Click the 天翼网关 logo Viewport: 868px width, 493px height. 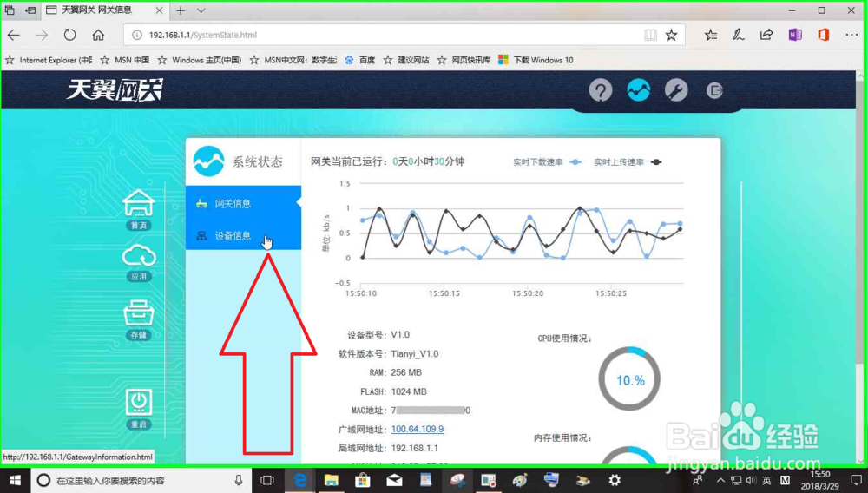pos(115,89)
